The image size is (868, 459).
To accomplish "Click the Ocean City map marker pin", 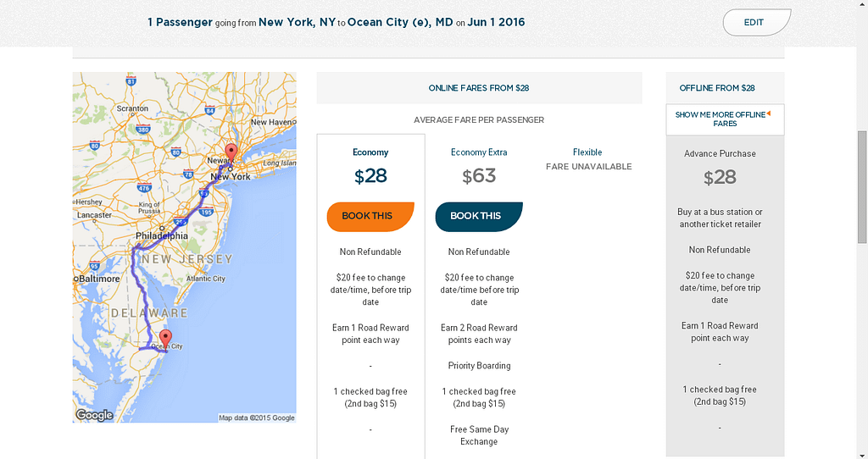I will pos(165,337).
